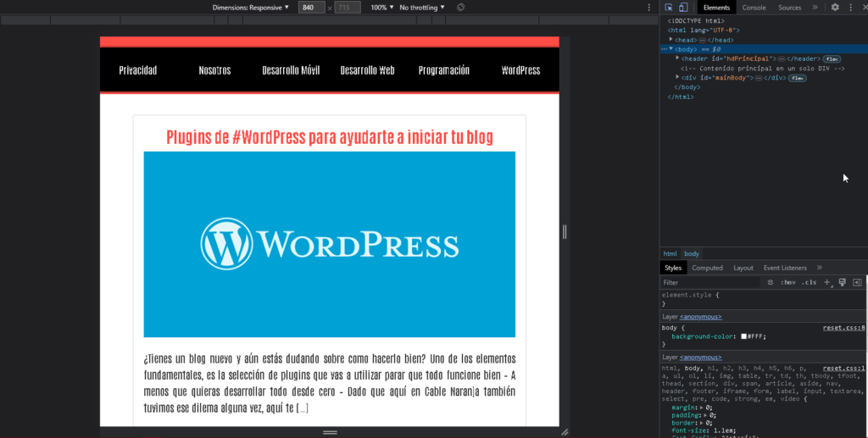
Task: Open the Layout pane tab
Action: point(743,268)
